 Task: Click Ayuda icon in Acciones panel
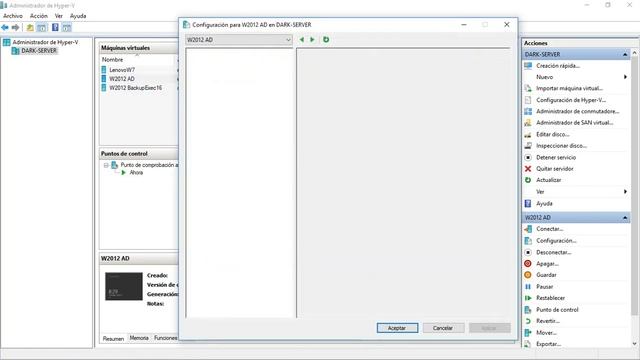pos(528,203)
